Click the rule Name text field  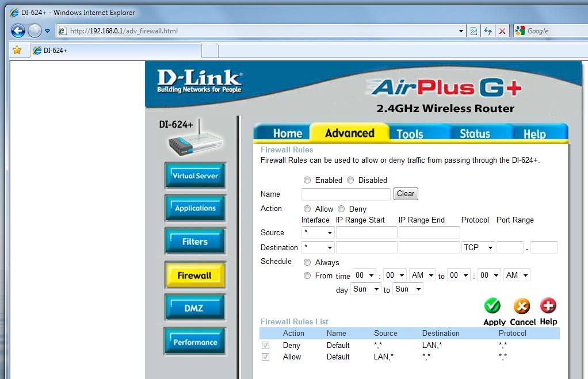(346, 194)
